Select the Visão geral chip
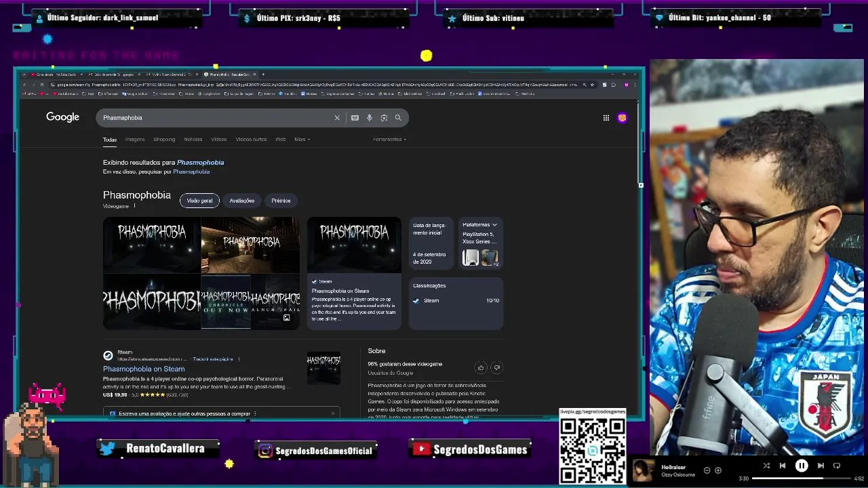The image size is (868, 488). click(199, 201)
